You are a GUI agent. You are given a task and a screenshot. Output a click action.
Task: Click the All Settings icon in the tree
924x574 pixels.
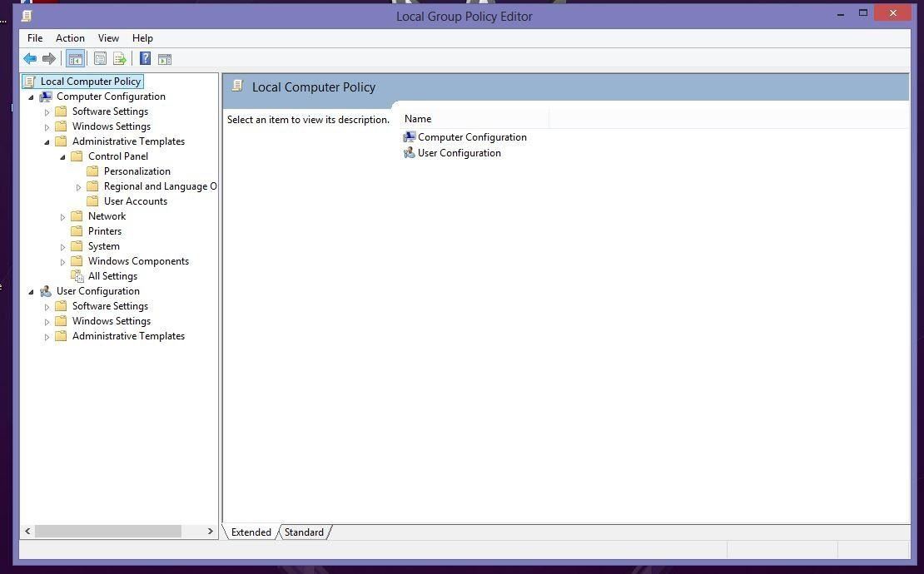click(77, 276)
